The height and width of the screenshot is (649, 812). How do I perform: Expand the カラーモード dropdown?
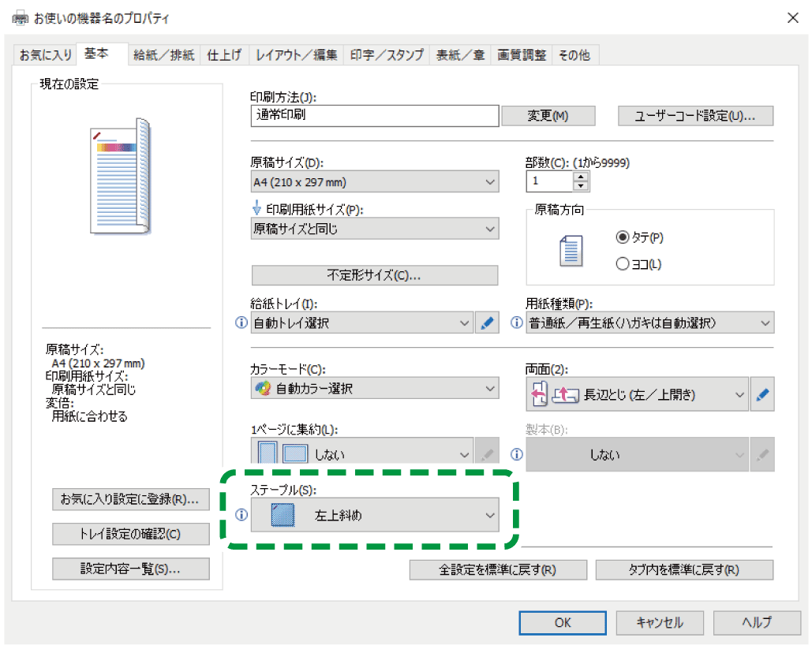pyautogui.click(x=375, y=389)
